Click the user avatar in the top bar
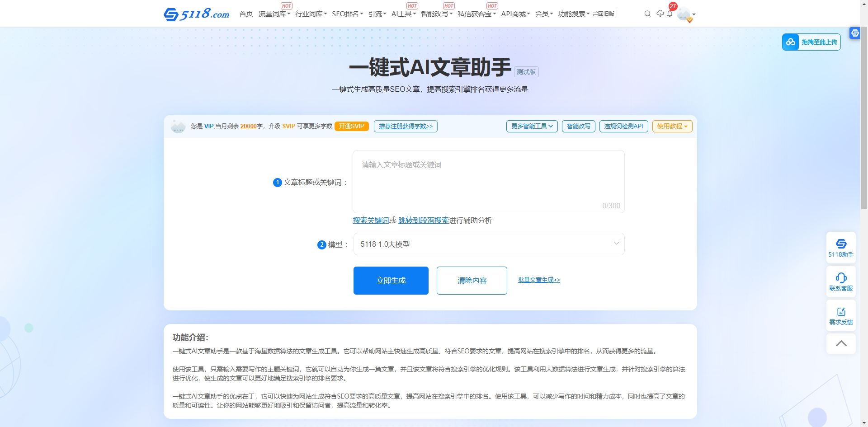 (684, 14)
